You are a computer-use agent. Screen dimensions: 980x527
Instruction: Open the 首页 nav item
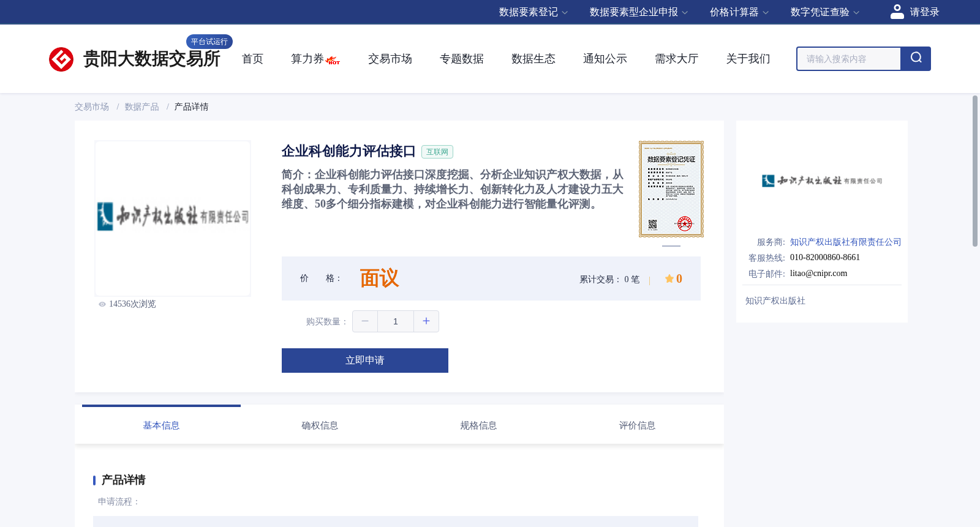[252, 59]
